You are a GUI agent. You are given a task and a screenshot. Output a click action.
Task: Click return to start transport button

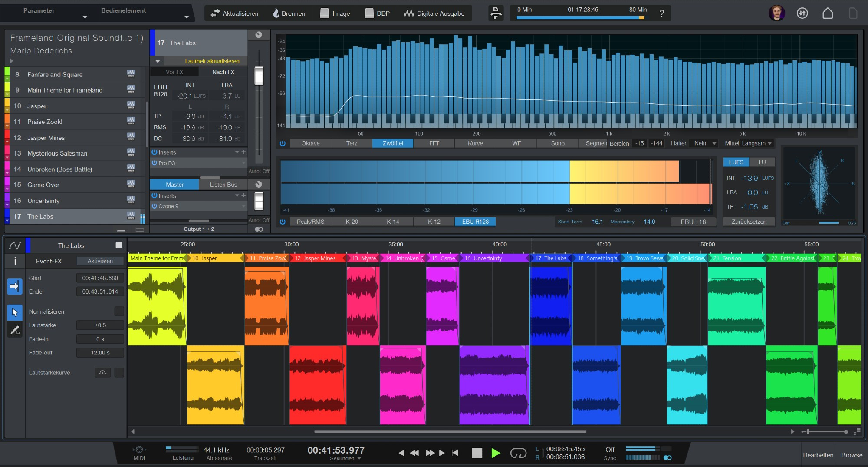pyautogui.click(x=455, y=453)
